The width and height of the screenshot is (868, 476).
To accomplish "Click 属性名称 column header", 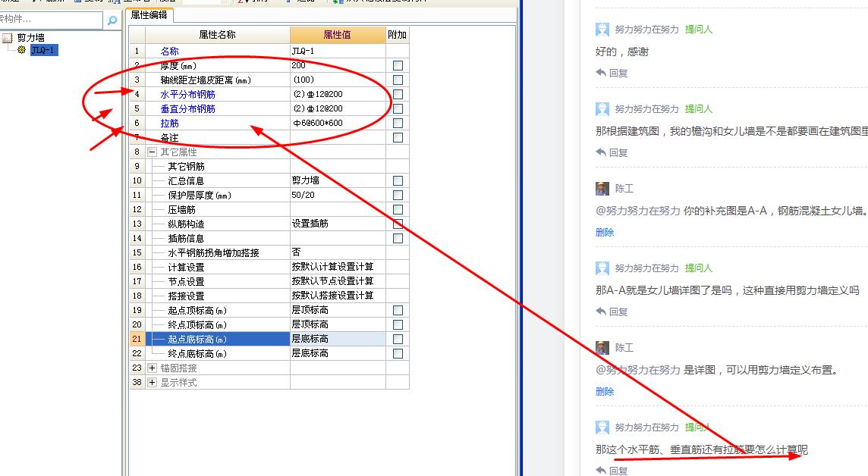I will (x=217, y=35).
